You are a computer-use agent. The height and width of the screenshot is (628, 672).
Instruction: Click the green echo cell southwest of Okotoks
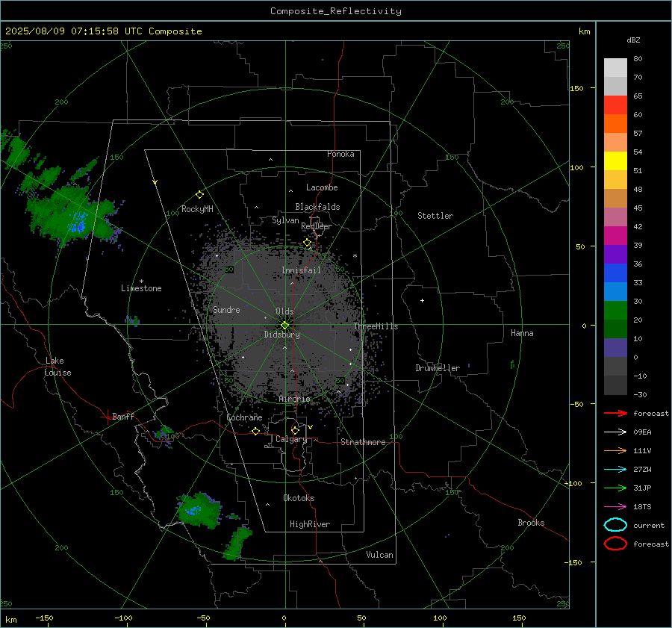(x=199, y=509)
